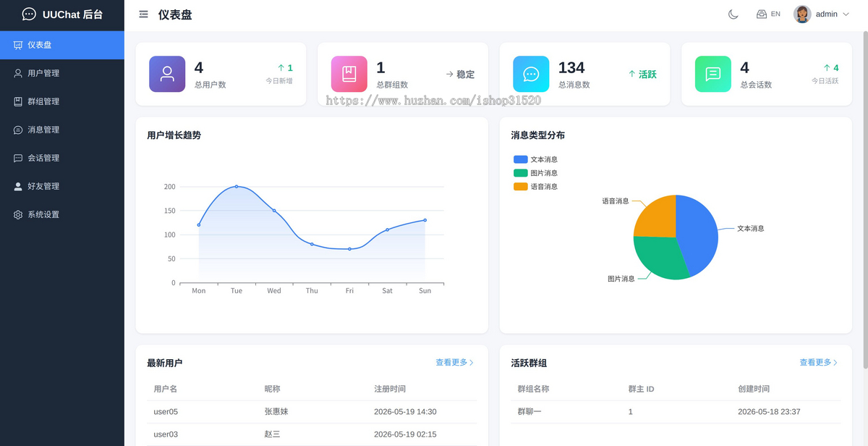
Task: Click the 会话管理 chat sidebar icon
Action: pyautogui.click(x=18, y=158)
